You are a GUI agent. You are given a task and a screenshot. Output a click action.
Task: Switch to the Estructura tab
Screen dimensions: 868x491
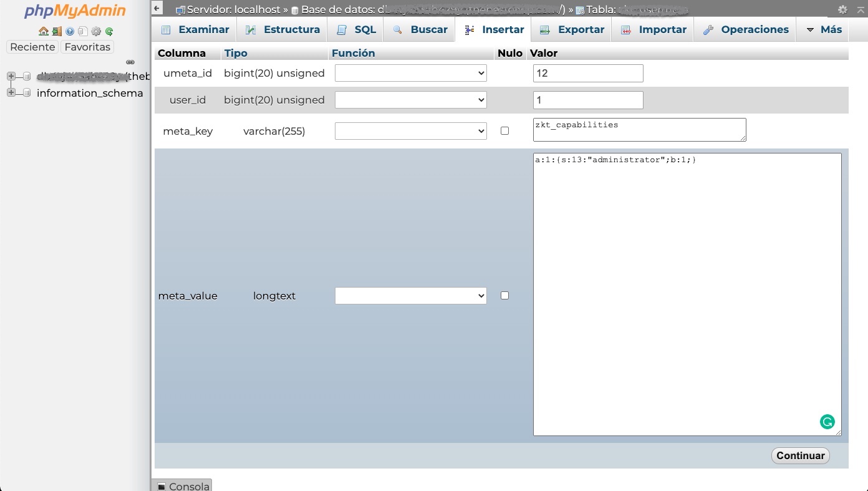(282, 29)
